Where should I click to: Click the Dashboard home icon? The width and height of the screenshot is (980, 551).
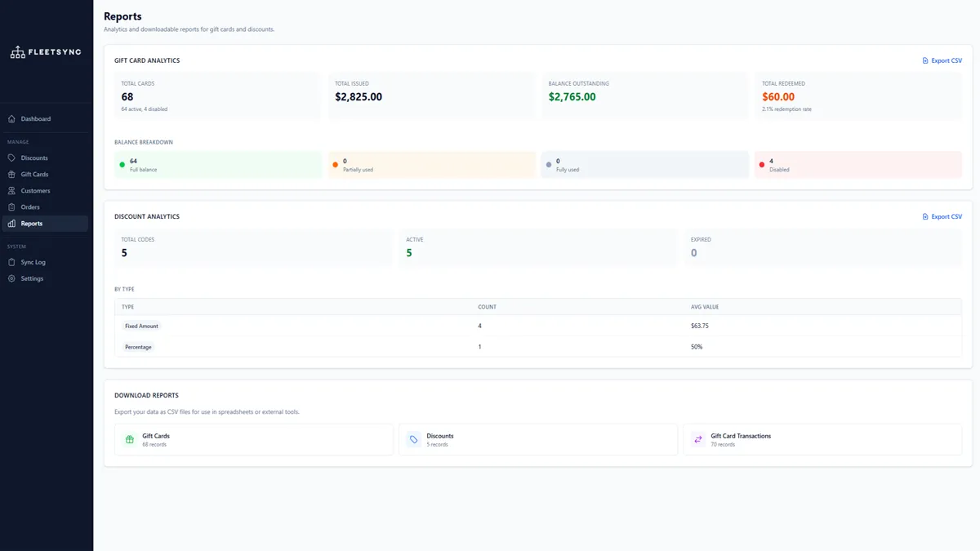tap(11, 119)
